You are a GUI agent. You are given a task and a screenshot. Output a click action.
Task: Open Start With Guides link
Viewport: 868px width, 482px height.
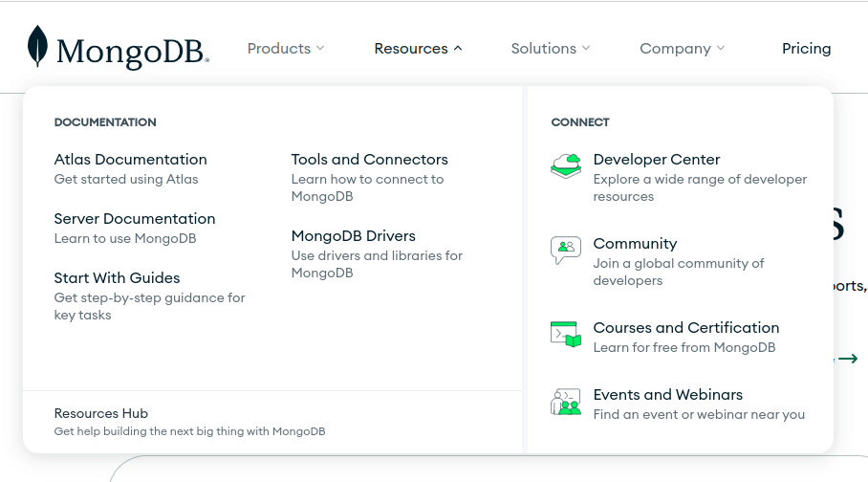coord(117,278)
